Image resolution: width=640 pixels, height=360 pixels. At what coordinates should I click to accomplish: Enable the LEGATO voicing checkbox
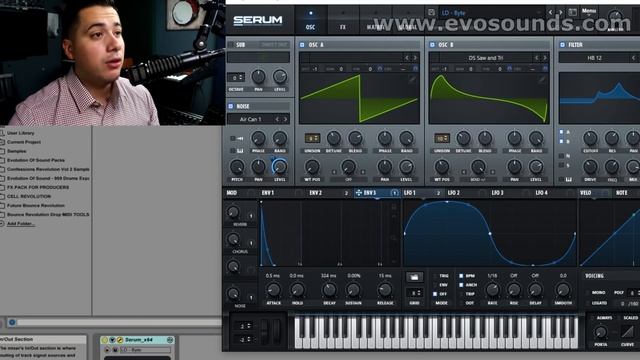(588, 303)
